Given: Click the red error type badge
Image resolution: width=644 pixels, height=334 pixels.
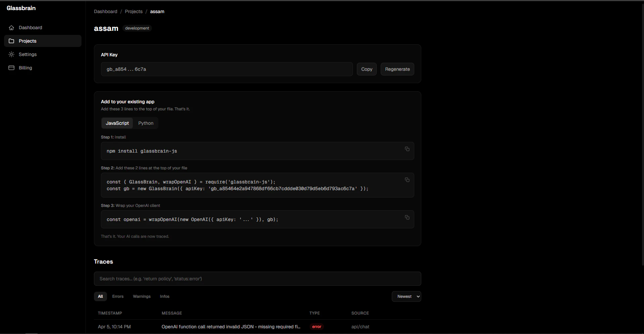Looking at the screenshot, I should click(x=317, y=327).
